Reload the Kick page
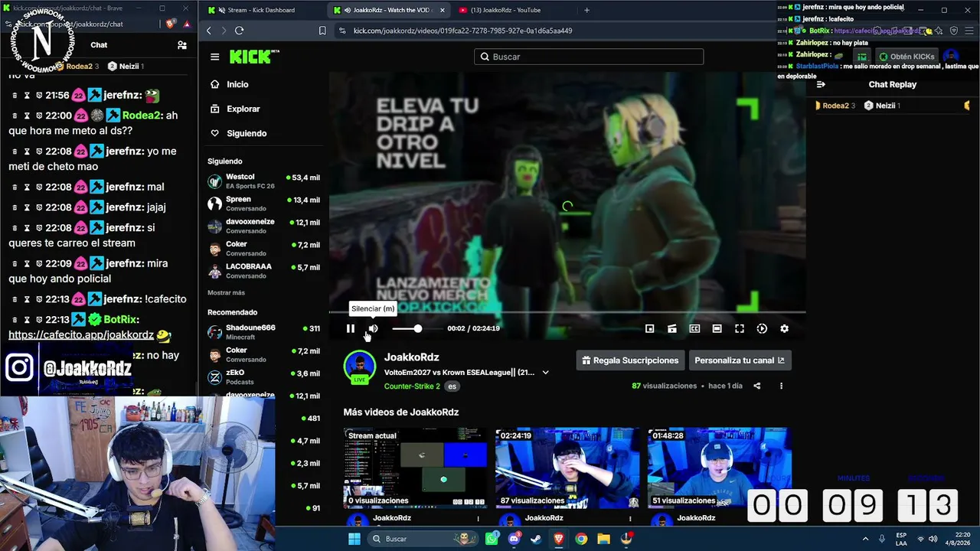 (x=239, y=31)
